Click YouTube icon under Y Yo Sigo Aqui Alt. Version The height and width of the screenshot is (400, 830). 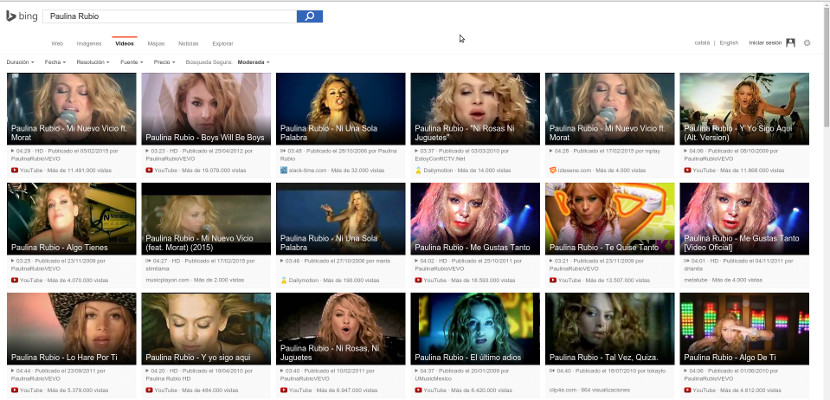(687, 170)
